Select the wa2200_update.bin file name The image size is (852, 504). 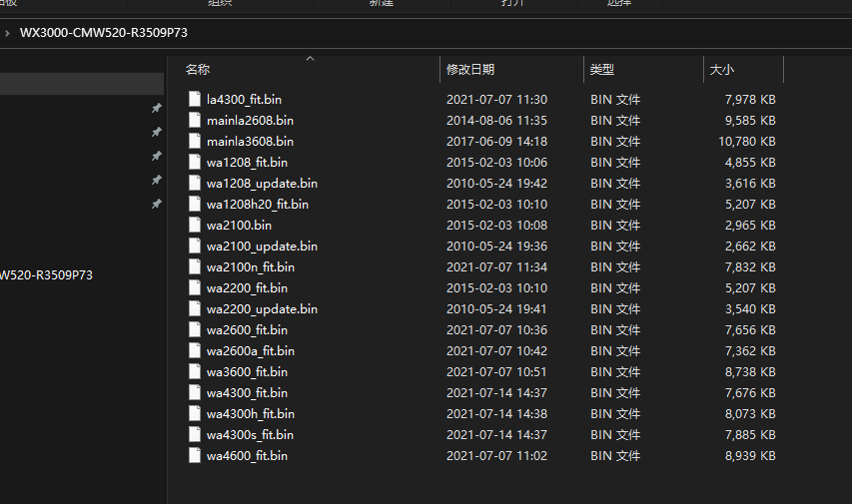click(262, 309)
